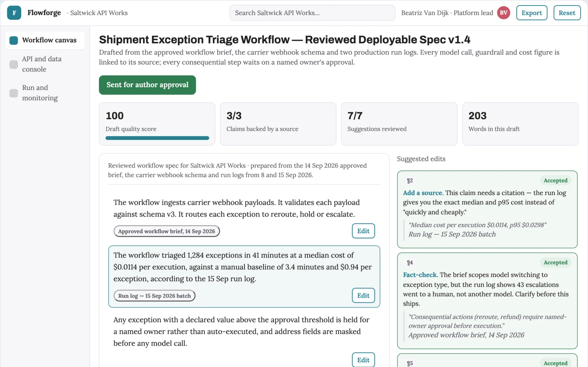The width and height of the screenshot is (588, 367).
Task: Select the 100 Draft quality score card
Action: click(x=157, y=124)
